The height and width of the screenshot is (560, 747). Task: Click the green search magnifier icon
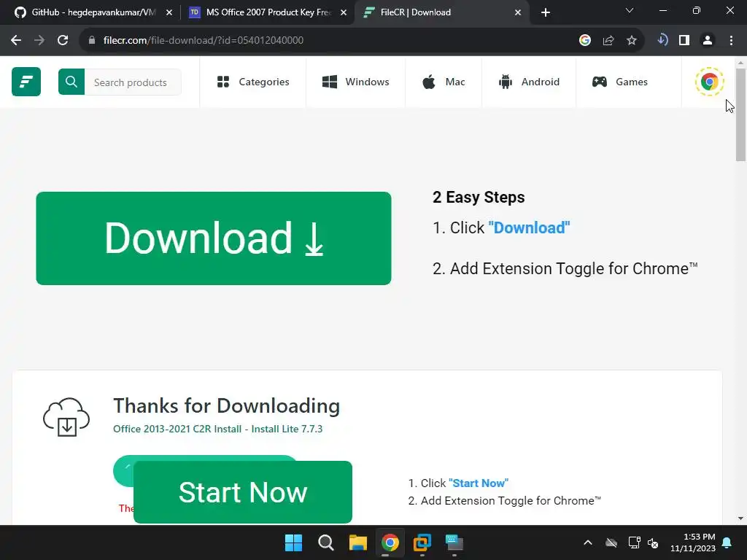pos(71,82)
